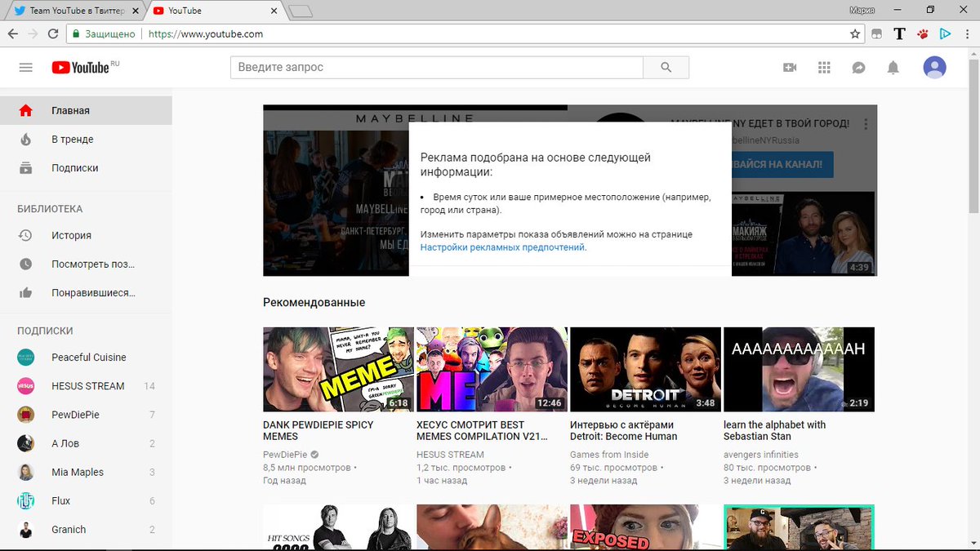
Task: Open a new browser tab
Action: (x=301, y=11)
